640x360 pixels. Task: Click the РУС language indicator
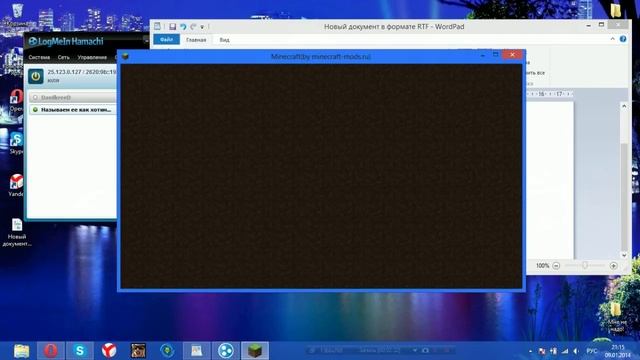coord(591,351)
